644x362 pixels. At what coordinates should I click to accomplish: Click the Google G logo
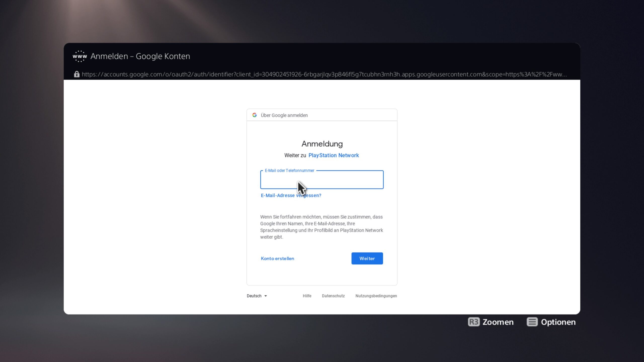(x=255, y=115)
